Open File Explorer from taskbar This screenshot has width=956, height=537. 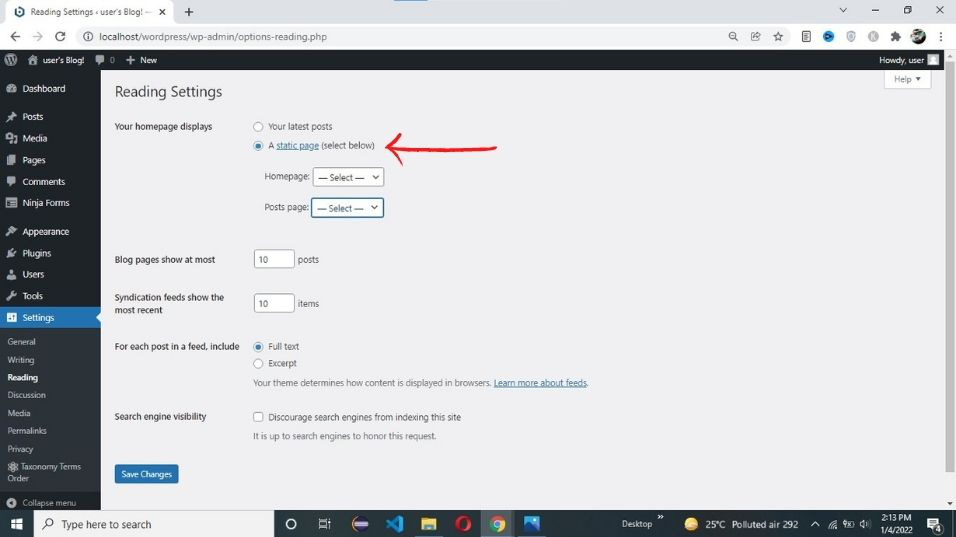pyautogui.click(x=429, y=524)
